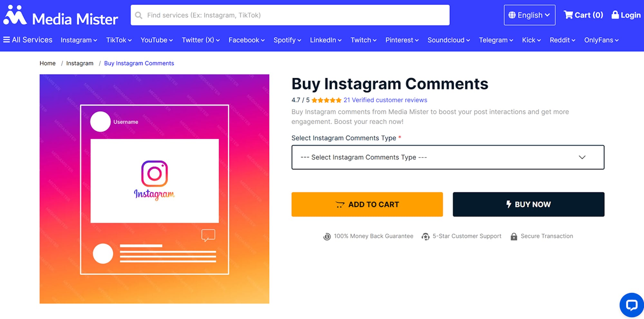Open the All Services hamburger menu
The width and height of the screenshot is (644, 319).
[6, 40]
